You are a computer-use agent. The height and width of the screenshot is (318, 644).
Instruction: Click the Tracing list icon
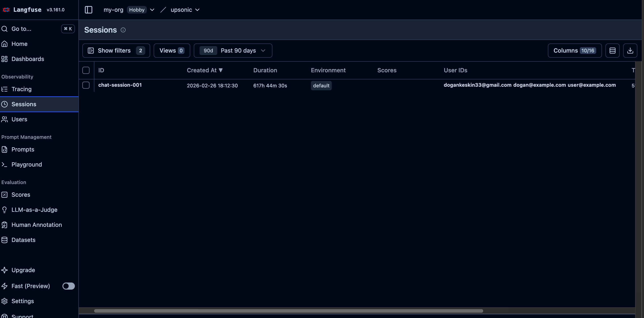click(4, 89)
